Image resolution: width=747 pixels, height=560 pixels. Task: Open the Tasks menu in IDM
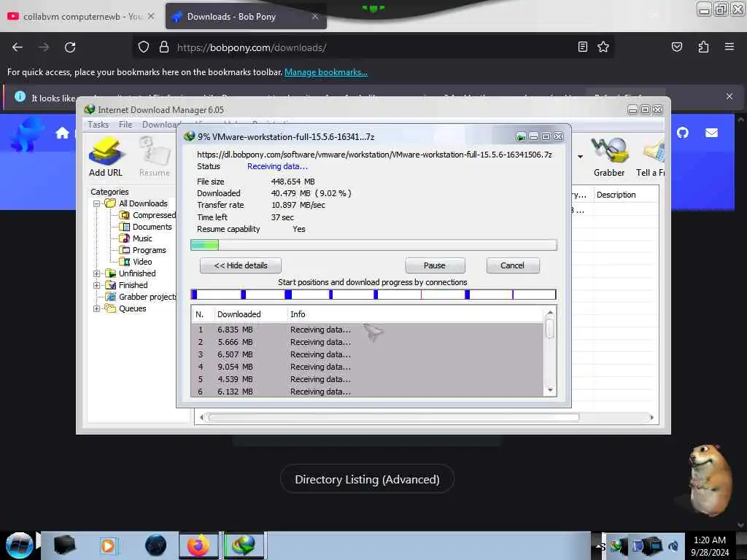tap(98, 125)
